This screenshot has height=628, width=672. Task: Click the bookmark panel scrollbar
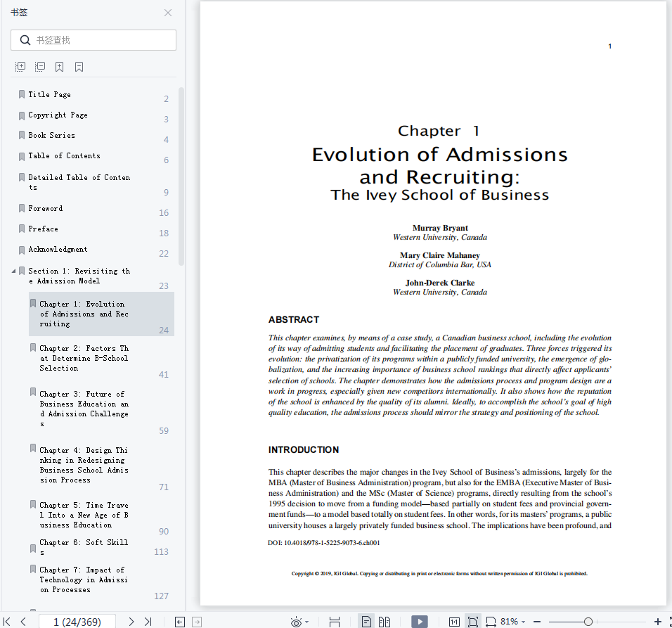point(181,177)
